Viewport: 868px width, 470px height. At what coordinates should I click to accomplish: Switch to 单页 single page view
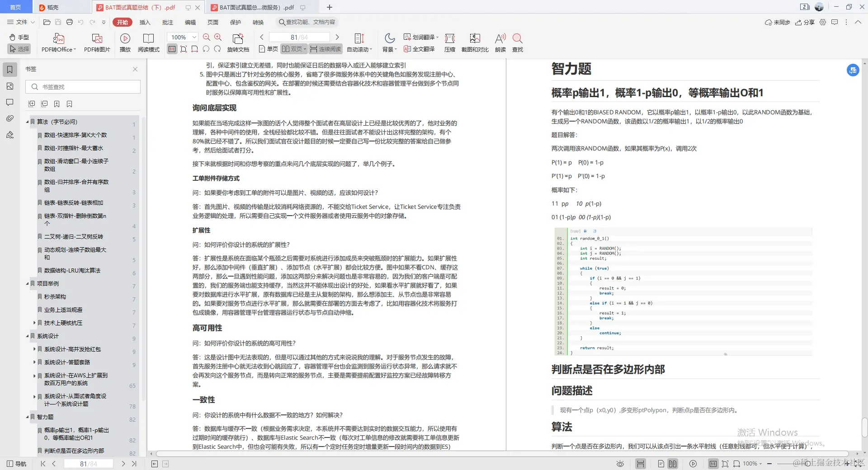(268, 49)
